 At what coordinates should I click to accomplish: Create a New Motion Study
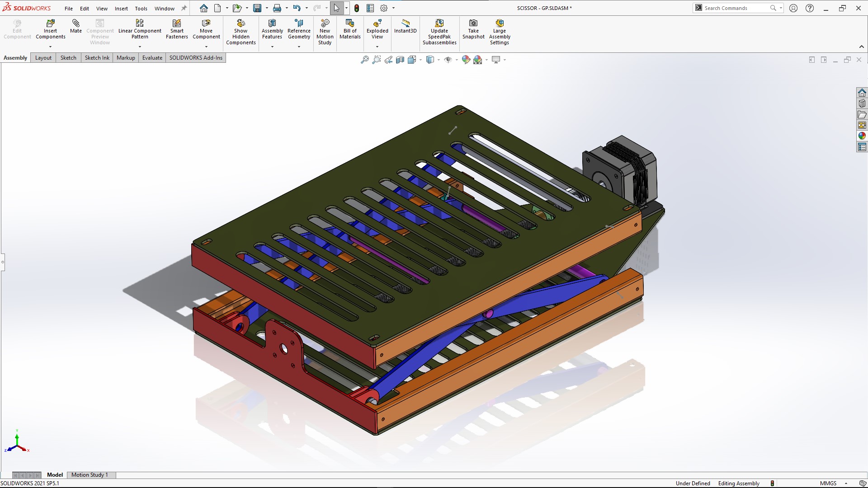pos(325,32)
